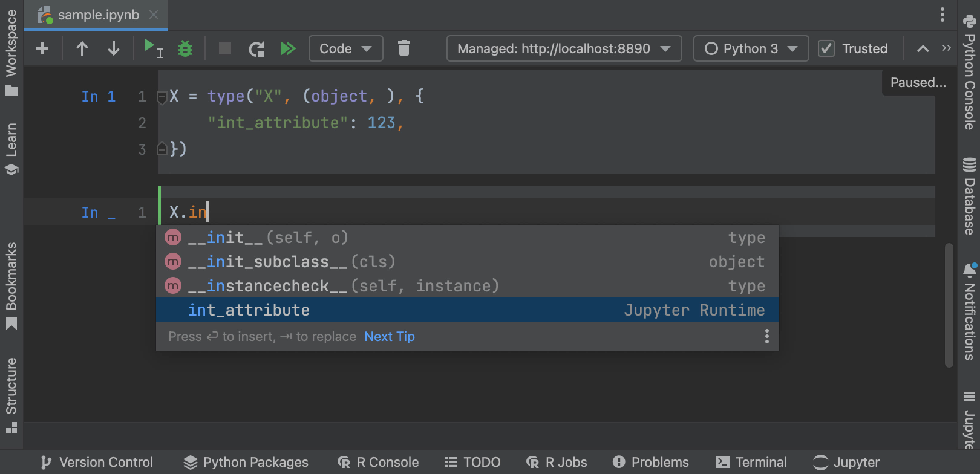
Task: Open Python Packages tool window
Action: point(246,462)
